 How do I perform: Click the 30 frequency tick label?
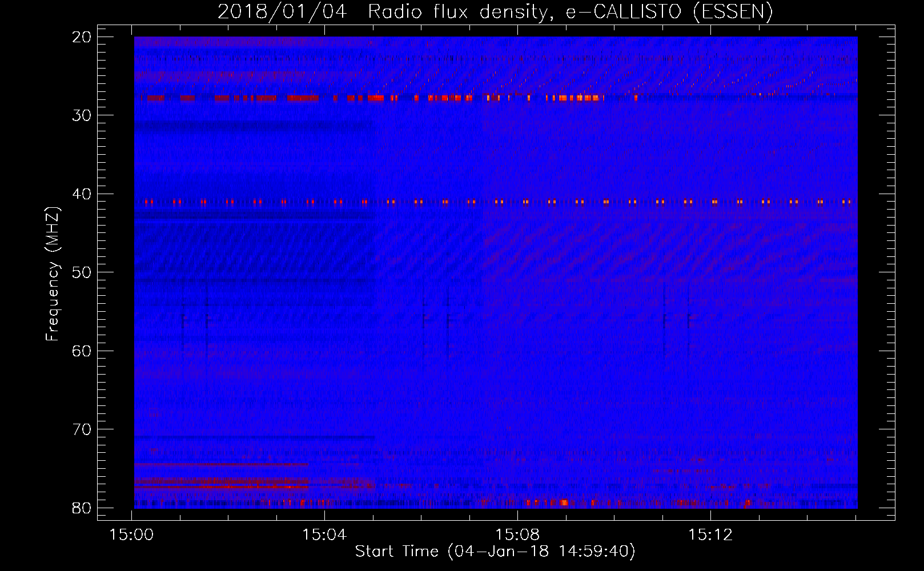82,115
